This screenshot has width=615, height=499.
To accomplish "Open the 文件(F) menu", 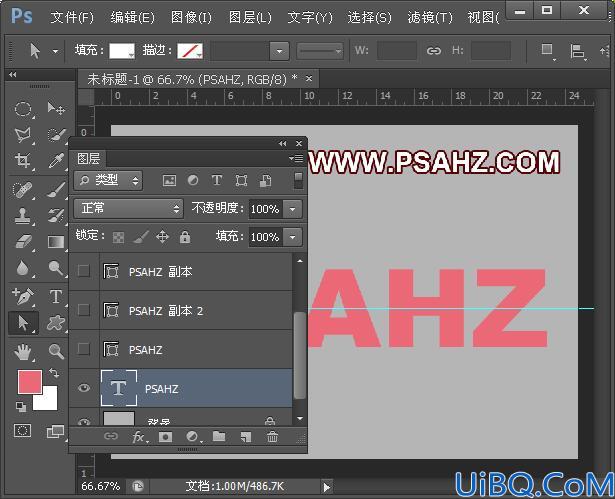I will (x=72, y=17).
